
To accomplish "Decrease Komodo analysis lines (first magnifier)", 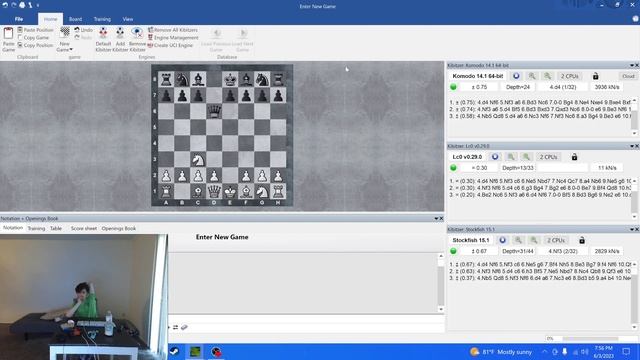I will [532, 76].
